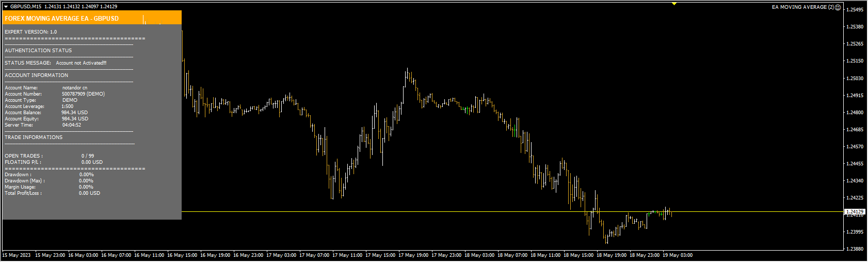868x262 pixels.
Task: Select the yellow chart shift triangle marker
Action: 674,4
